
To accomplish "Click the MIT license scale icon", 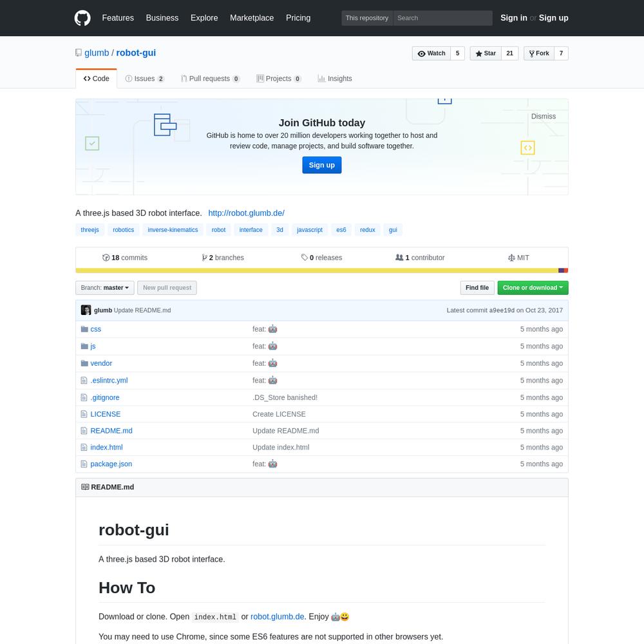I will click(x=511, y=258).
